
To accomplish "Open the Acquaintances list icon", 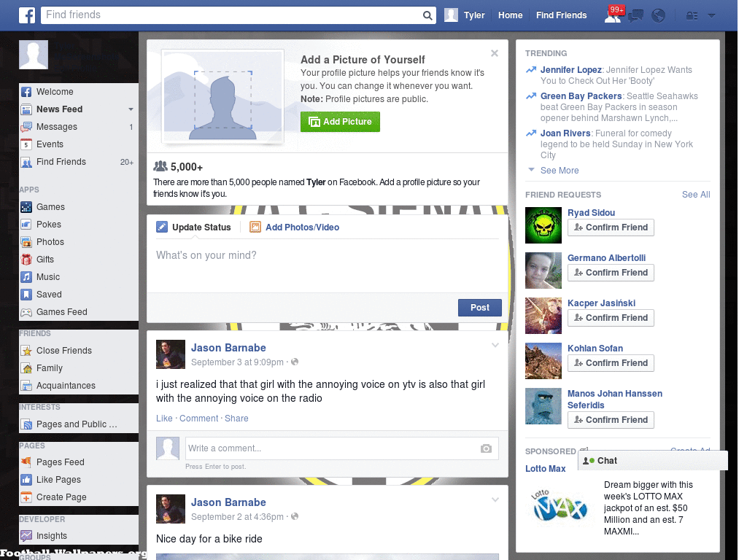I will (26, 386).
